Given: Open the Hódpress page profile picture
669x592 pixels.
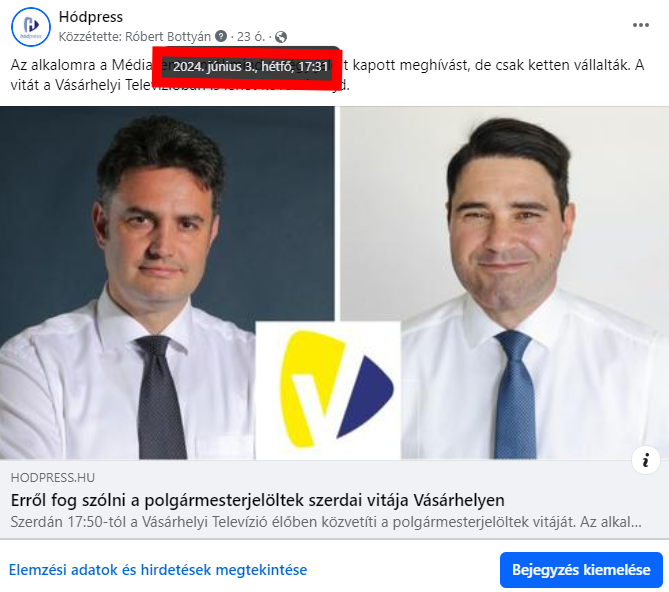Looking at the screenshot, I should click(x=31, y=26).
